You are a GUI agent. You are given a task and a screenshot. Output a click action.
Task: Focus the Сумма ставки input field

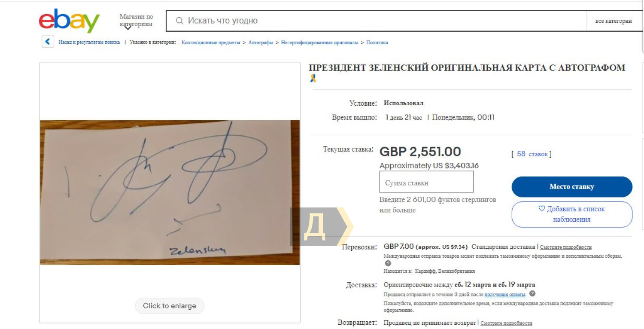(426, 182)
